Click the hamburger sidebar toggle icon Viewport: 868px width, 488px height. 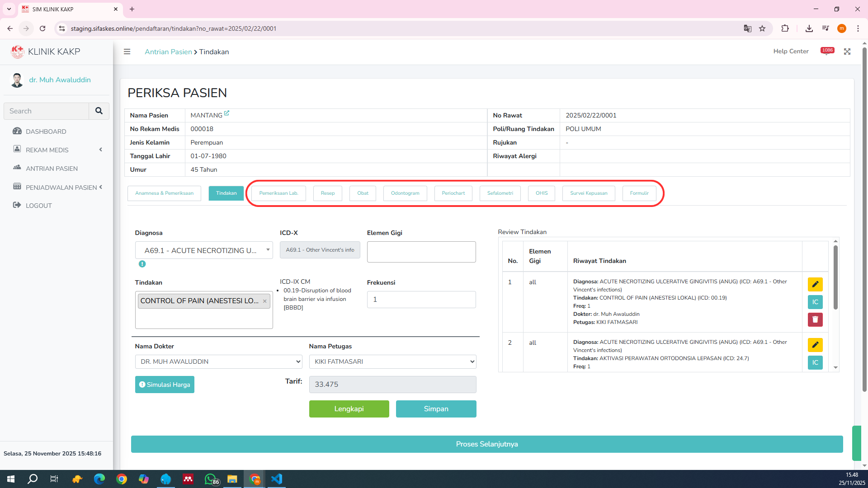coord(127,52)
